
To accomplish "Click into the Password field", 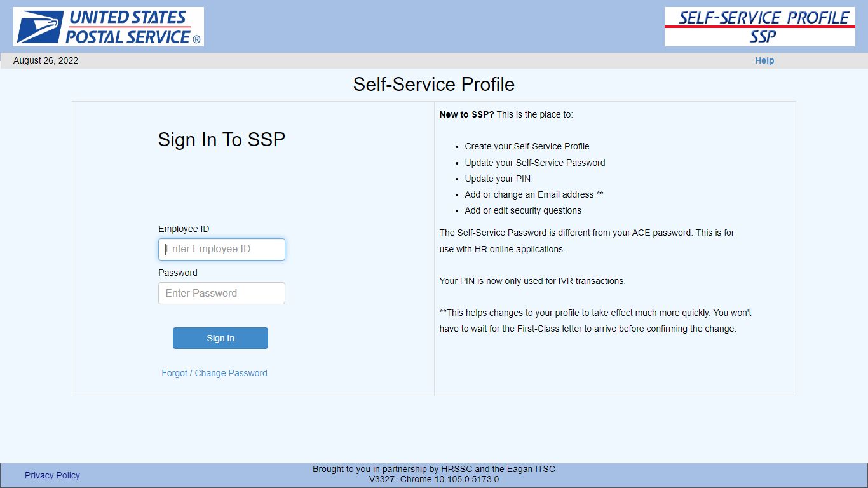I will coord(222,294).
